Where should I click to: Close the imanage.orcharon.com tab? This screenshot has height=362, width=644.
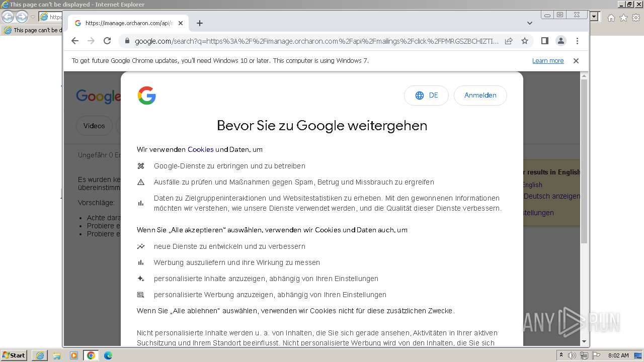[x=181, y=23]
